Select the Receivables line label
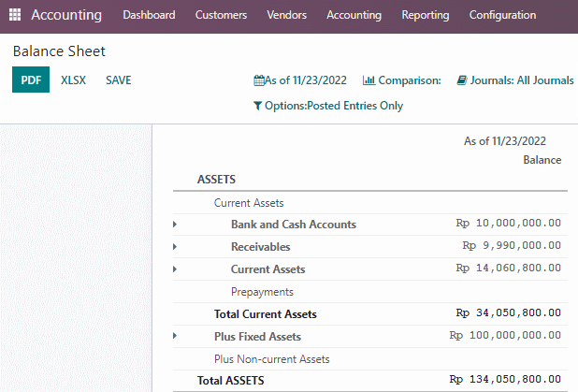578x392 pixels. point(261,247)
